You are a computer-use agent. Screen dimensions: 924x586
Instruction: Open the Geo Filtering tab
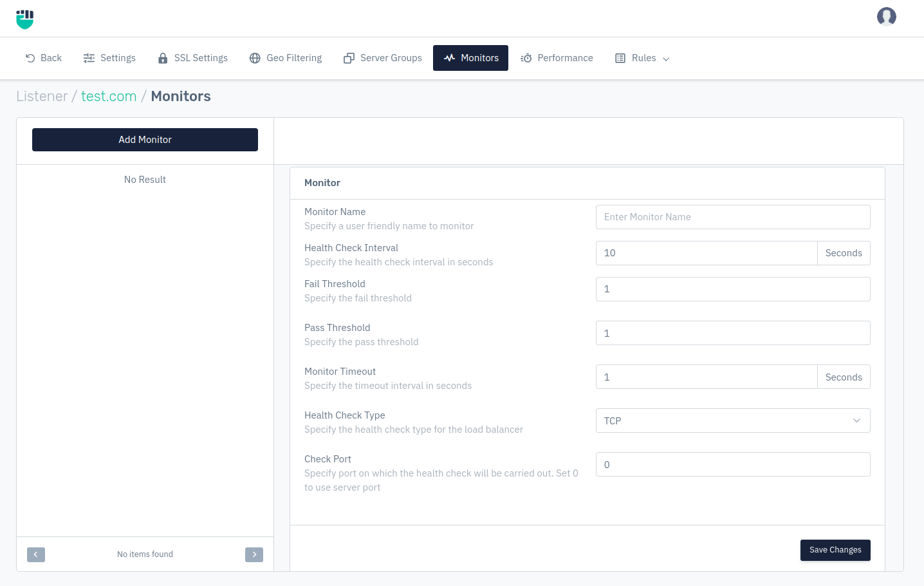pyautogui.click(x=286, y=58)
